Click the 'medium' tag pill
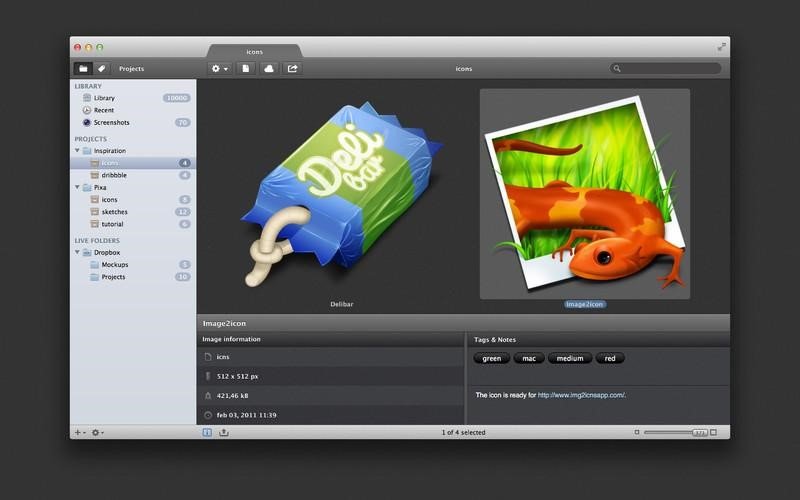The width and height of the screenshot is (800, 500). click(x=570, y=359)
